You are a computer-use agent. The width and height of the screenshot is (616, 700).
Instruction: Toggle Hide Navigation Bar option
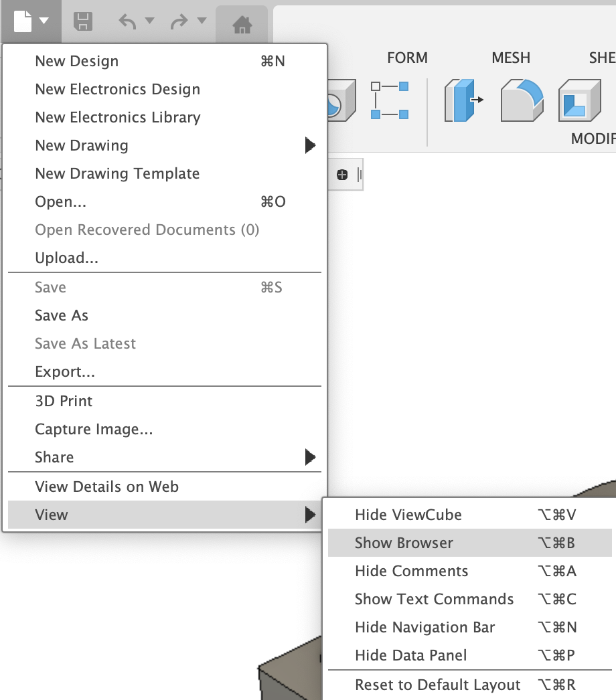point(425,627)
